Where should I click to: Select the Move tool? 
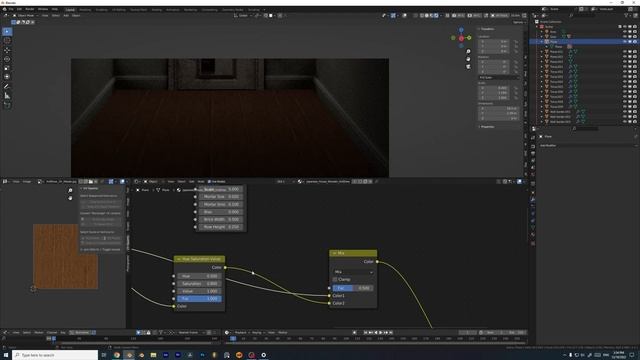pyautogui.click(x=7, y=50)
